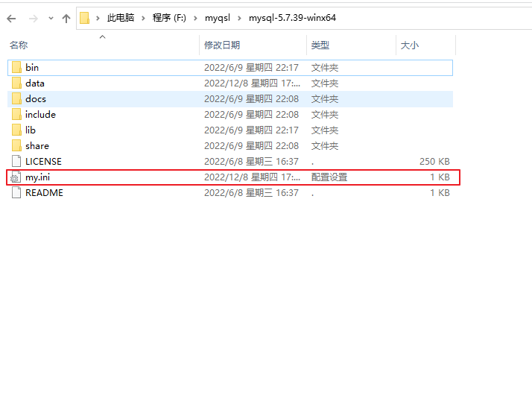
Task: Select the LICENSE file icon
Action: pos(16,161)
